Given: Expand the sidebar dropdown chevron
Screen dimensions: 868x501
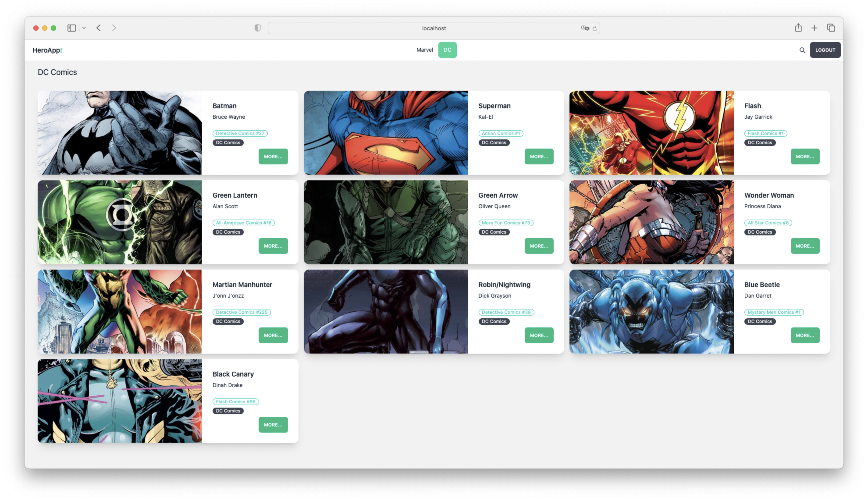Looking at the screenshot, I should click(x=84, y=28).
